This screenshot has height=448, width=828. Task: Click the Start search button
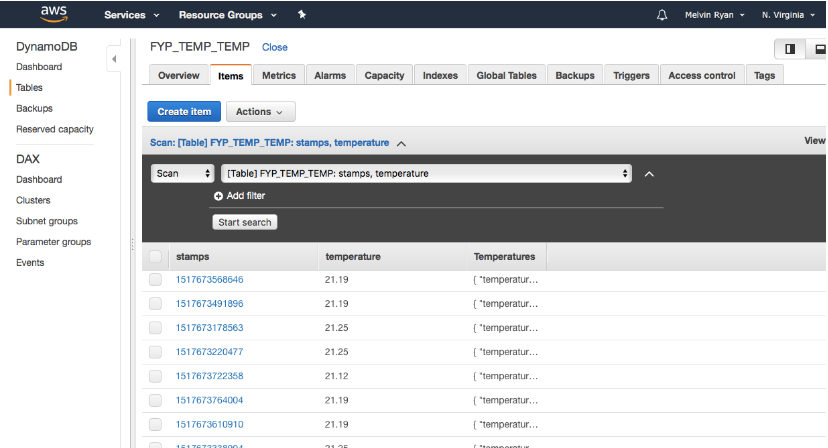point(244,222)
